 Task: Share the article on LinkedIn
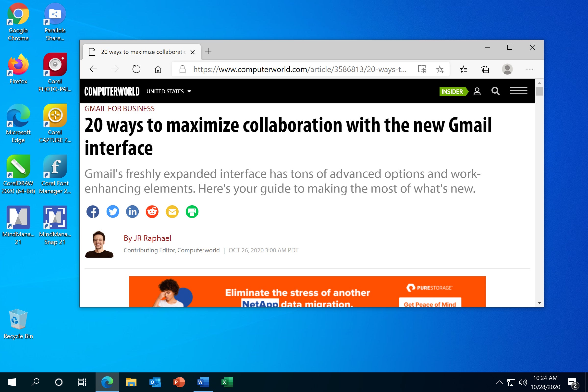132,212
